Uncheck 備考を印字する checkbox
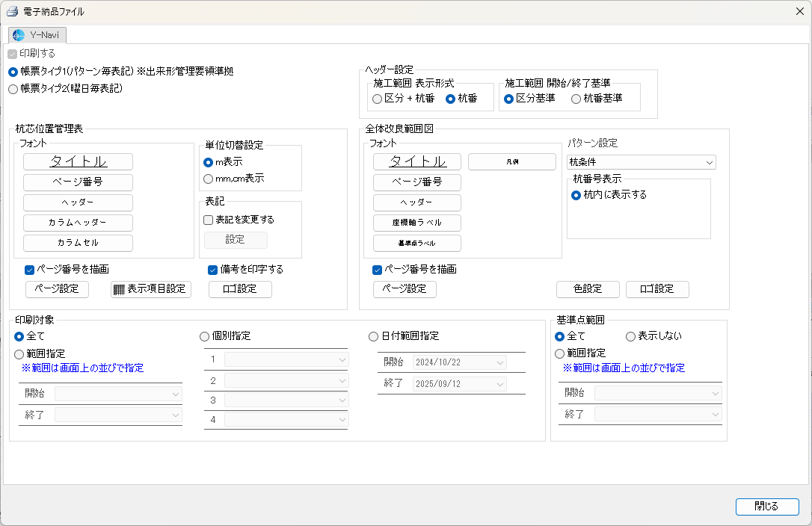This screenshot has width=812, height=526. pos(214,269)
